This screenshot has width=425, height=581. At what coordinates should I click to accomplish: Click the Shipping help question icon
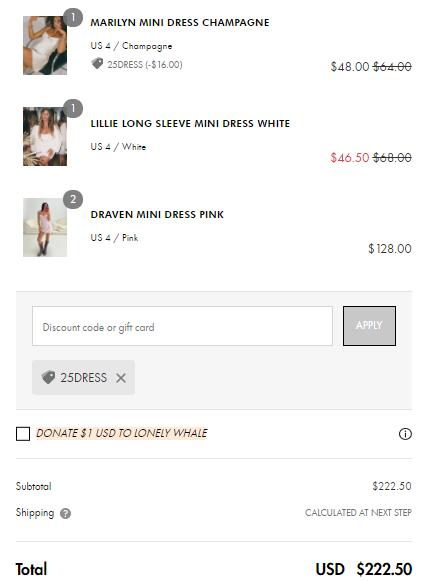[x=66, y=514]
